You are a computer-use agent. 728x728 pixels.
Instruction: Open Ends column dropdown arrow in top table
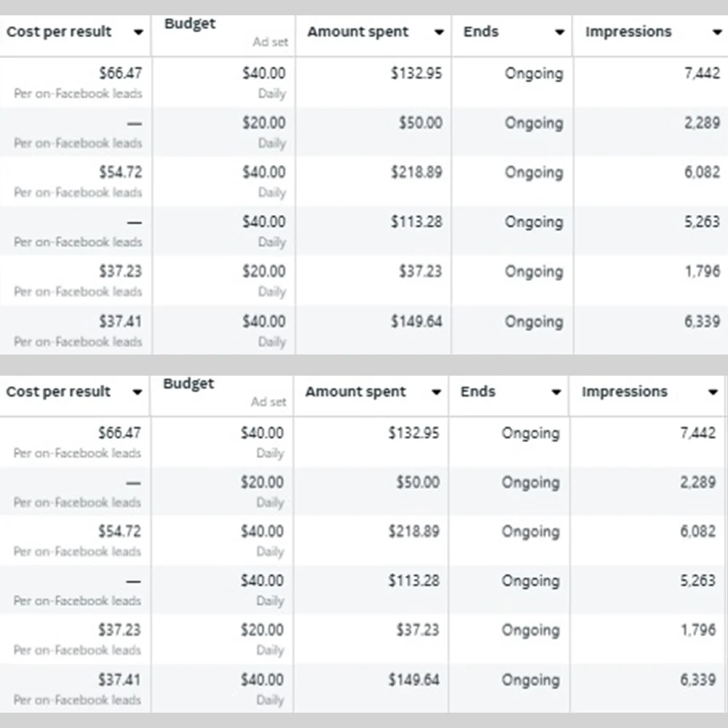[559, 33]
